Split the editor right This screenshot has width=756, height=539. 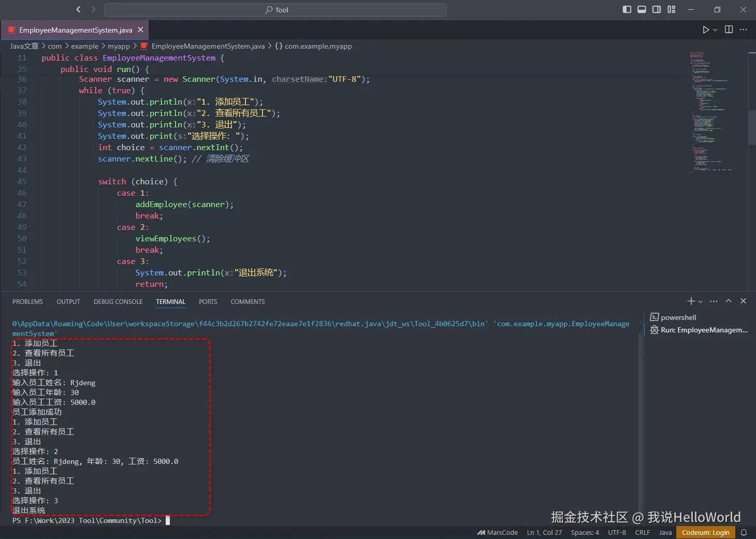click(x=729, y=30)
